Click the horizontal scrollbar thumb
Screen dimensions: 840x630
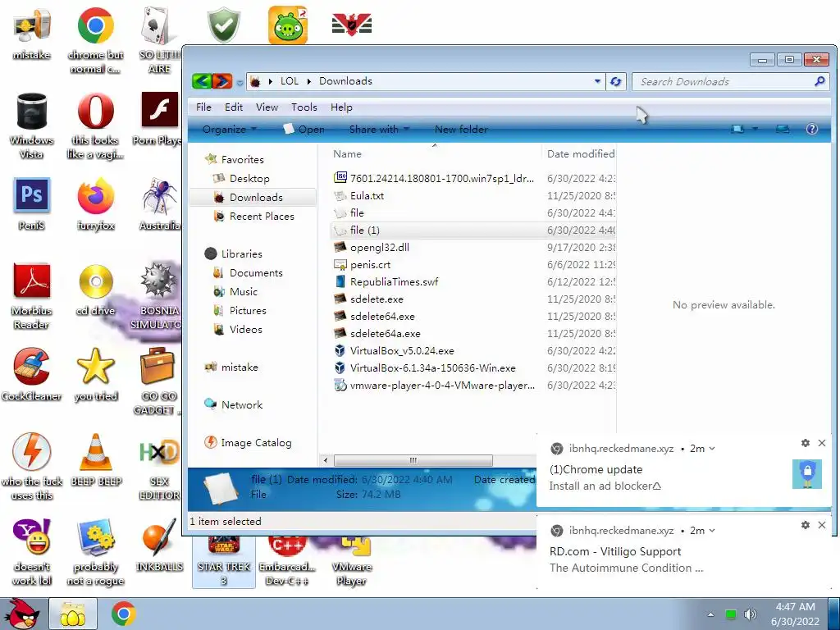tap(413, 460)
